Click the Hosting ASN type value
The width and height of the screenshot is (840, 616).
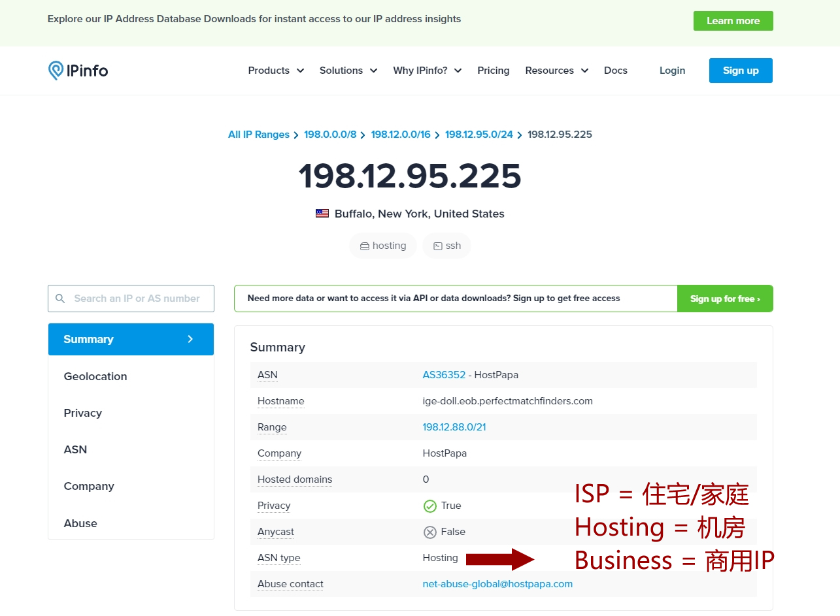(x=441, y=558)
